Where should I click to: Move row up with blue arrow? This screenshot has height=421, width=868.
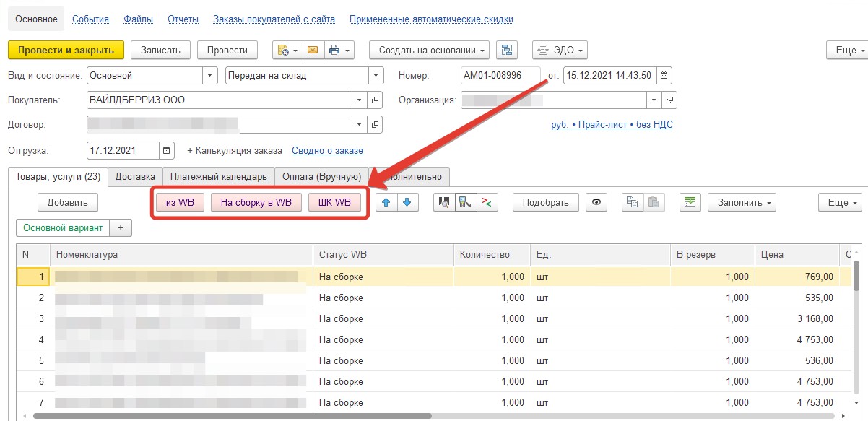click(387, 202)
